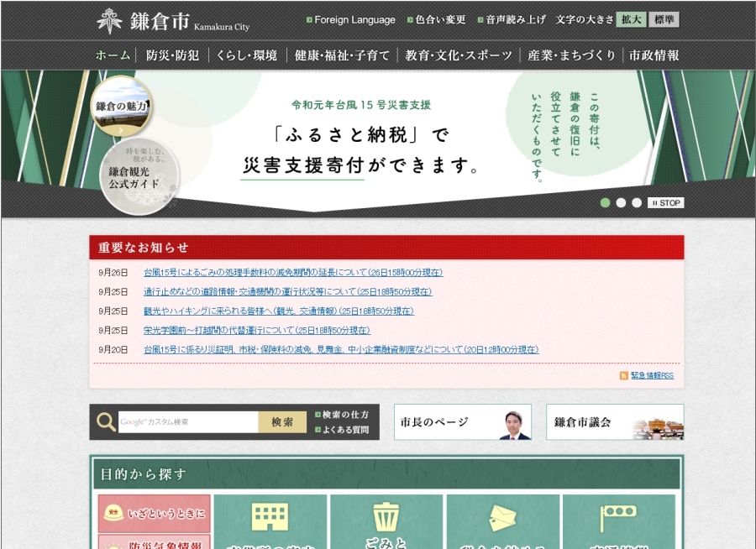
Task: Open the 防災・防犯 menu
Action: coord(172,55)
